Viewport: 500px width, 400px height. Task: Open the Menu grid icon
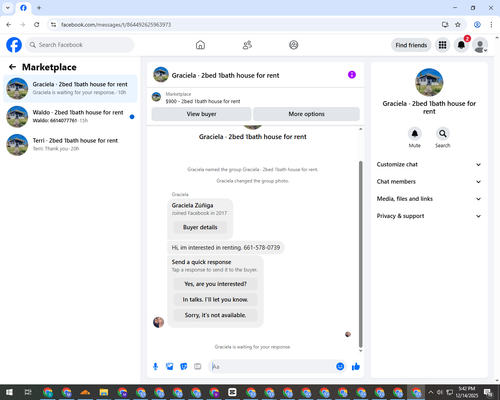pyautogui.click(x=442, y=45)
